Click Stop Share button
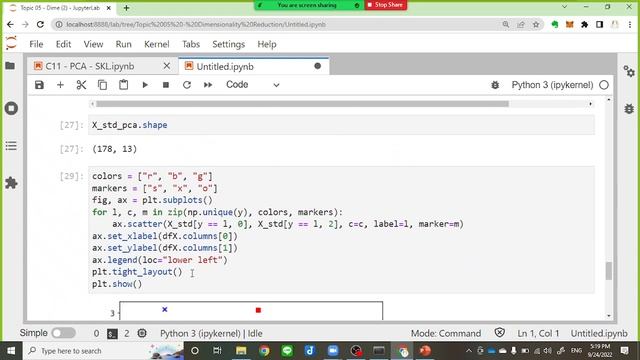 tap(385, 5)
